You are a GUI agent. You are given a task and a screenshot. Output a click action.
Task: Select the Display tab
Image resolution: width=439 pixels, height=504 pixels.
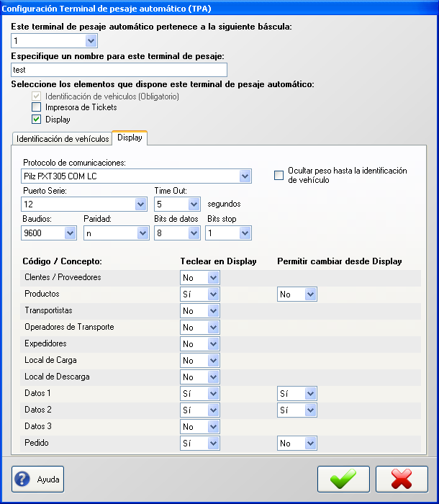pyautogui.click(x=130, y=138)
